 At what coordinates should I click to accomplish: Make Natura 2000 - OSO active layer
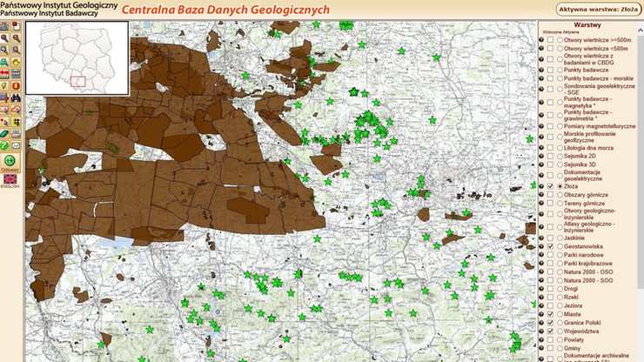point(560,272)
